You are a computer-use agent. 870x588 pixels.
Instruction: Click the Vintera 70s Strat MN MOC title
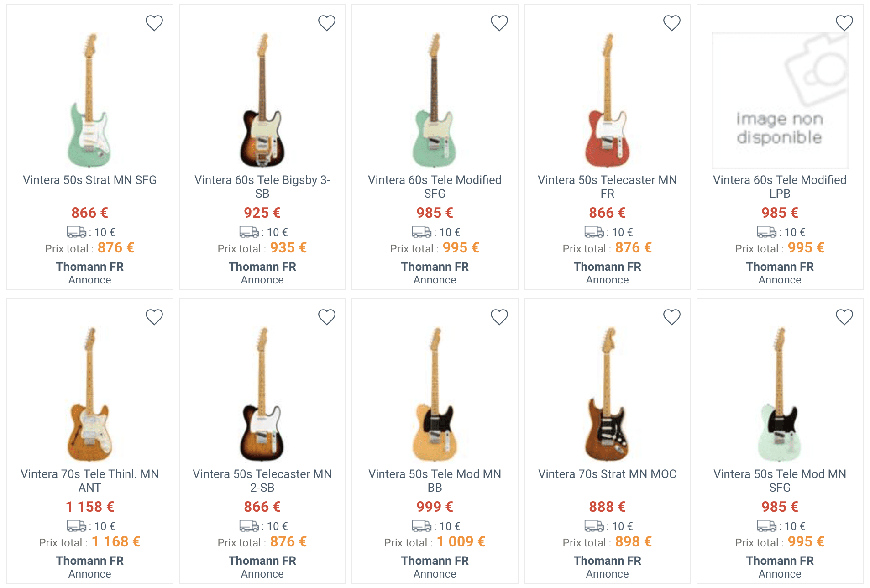607,474
